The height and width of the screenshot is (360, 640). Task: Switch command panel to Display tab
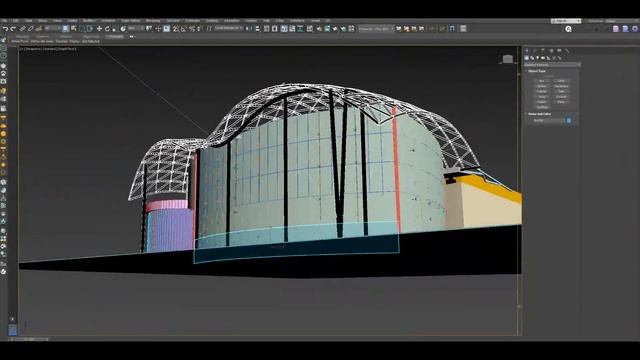559,51
